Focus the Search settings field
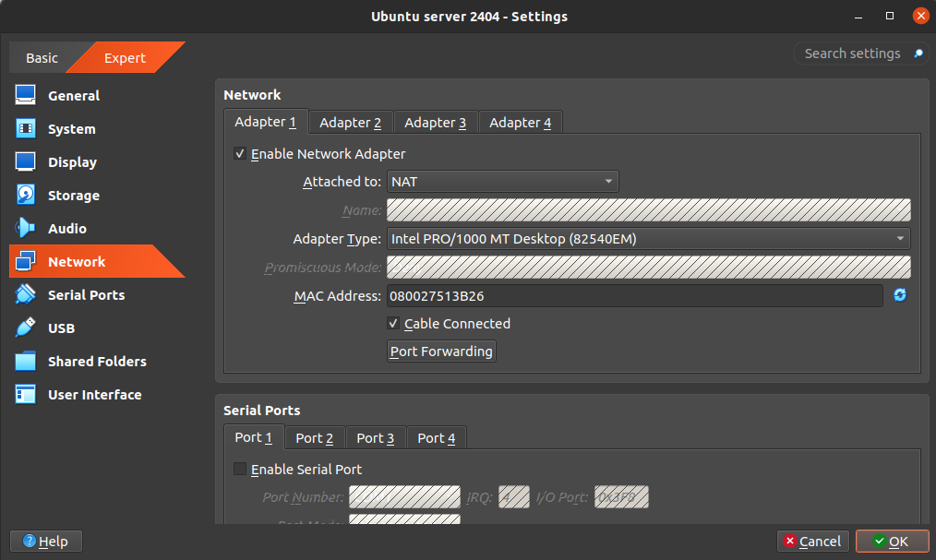Image resolution: width=936 pixels, height=560 pixels. [852, 54]
